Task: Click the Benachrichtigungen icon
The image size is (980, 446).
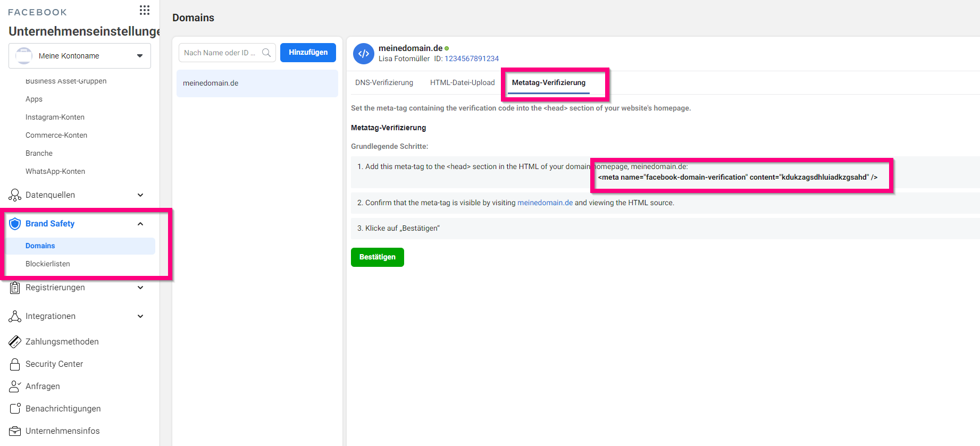Action: [15, 409]
